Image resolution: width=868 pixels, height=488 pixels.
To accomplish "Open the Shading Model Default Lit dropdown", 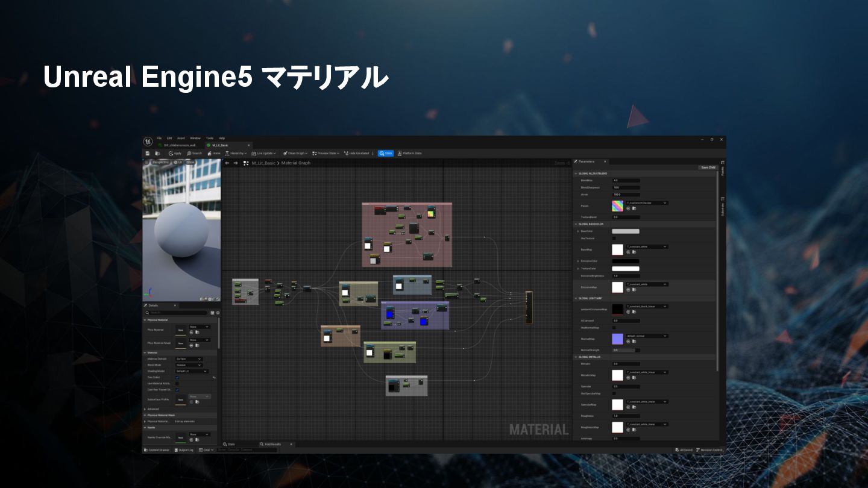I will [x=192, y=371].
